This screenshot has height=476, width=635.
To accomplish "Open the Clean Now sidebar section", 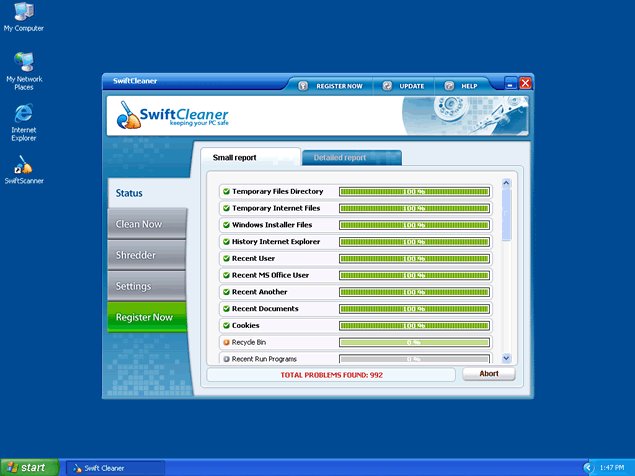I will pyautogui.click(x=146, y=224).
